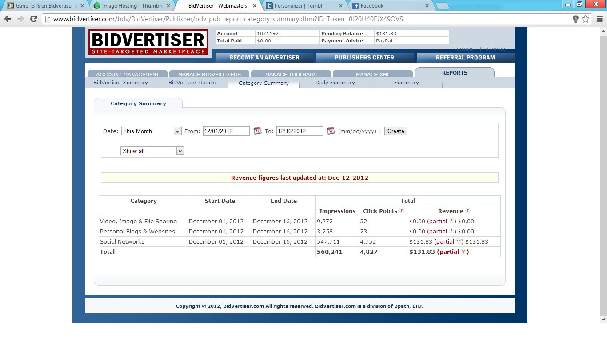Click the Revenue figures last updated notice
Image resolution: width=607 pixels, height=364 pixels.
pyautogui.click(x=300, y=178)
